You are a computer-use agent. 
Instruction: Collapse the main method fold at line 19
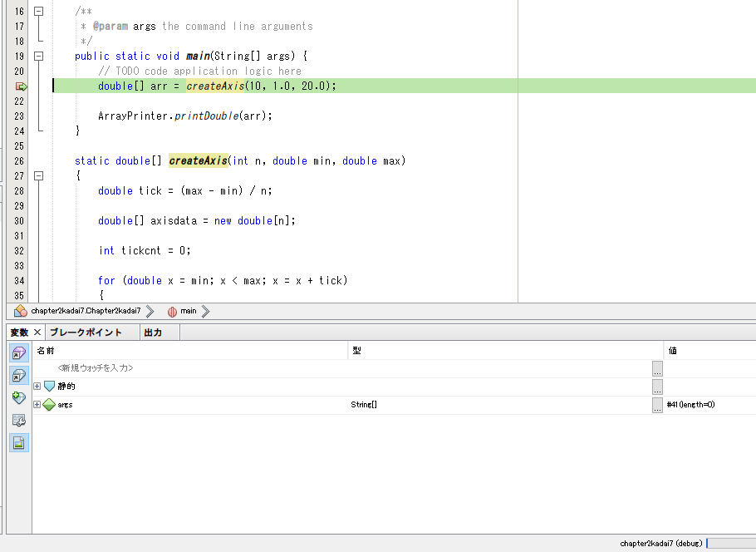(x=38, y=56)
